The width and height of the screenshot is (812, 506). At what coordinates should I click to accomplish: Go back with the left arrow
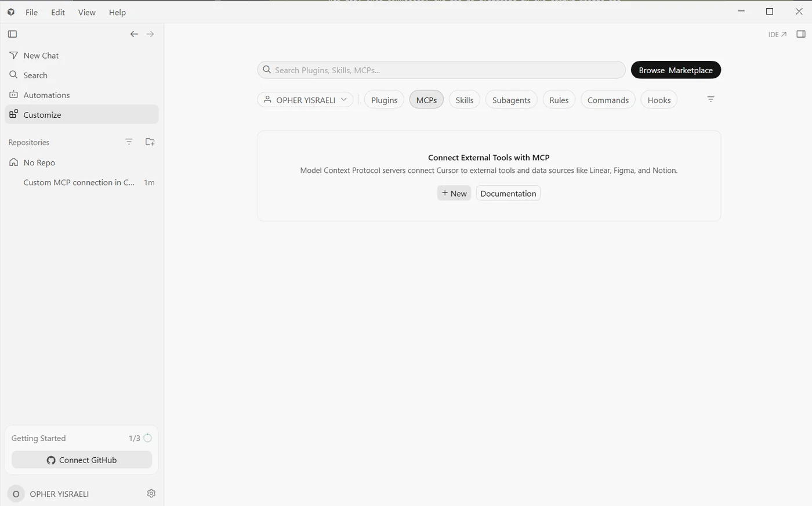point(134,34)
